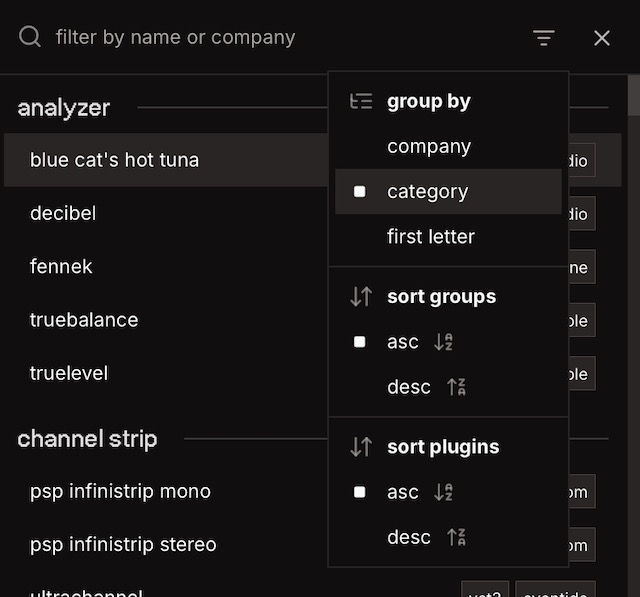Click the A-Z icon beside sort groups asc
The image size is (640, 597).
pos(444,342)
